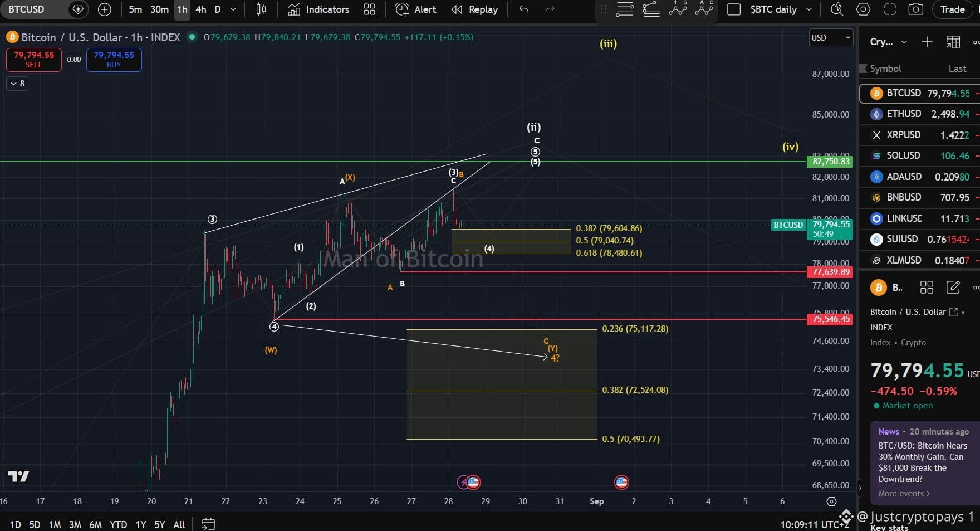
Task: Start bar Replay mode
Action: (474, 9)
